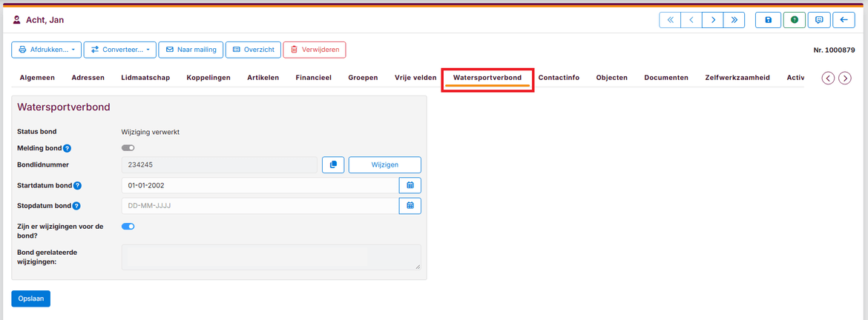Go to the first record
Image resolution: width=868 pixels, height=320 pixels.
670,20
